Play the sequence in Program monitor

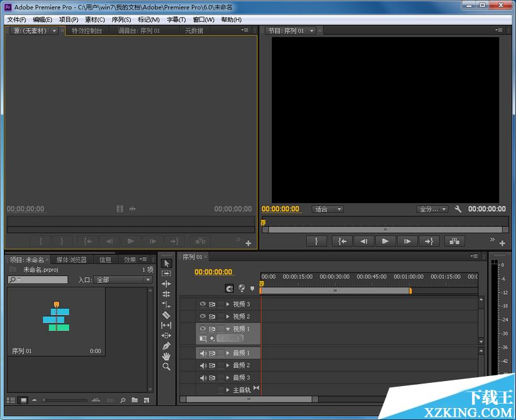tap(385, 241)
